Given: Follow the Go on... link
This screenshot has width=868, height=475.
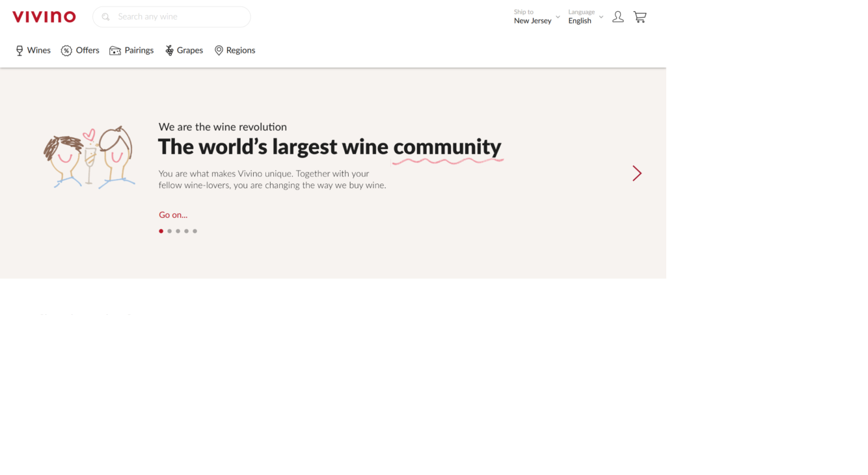Looking at the screenshot, I should pyautogui.click(x=173, y=215).
